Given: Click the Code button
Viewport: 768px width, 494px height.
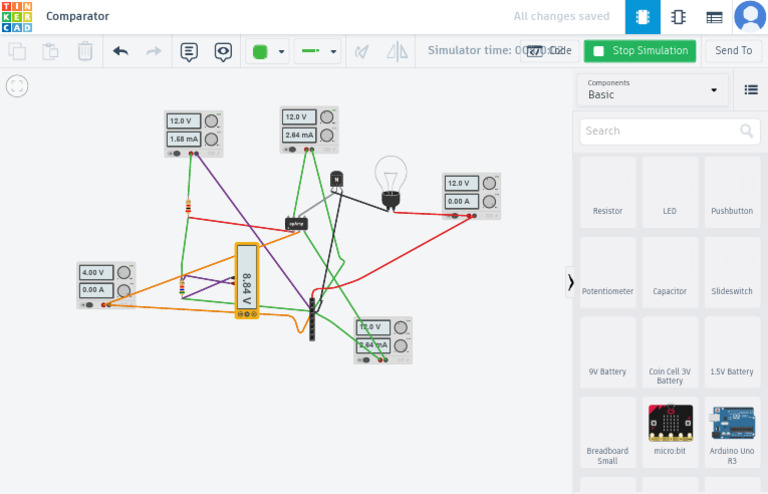Looking at the screenshot, I should (x=549, y=50).
